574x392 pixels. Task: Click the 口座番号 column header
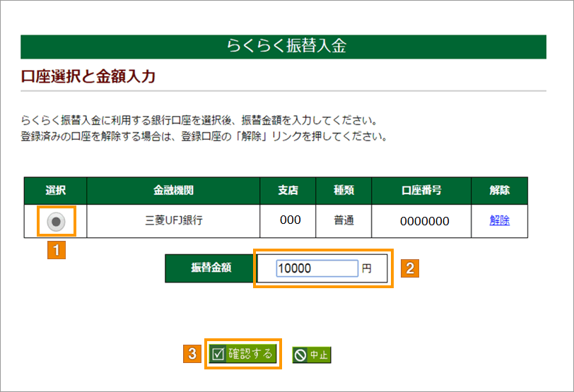pos(421,191)
